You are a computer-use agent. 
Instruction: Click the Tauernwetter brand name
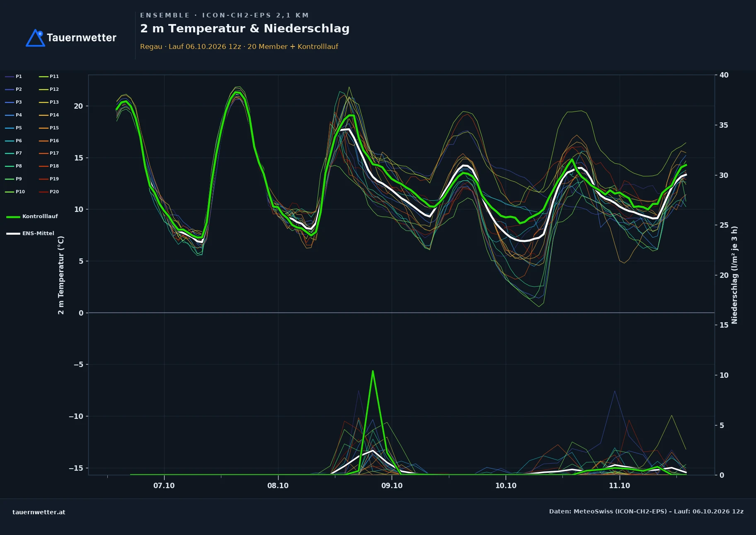click(x=82, y=38)
